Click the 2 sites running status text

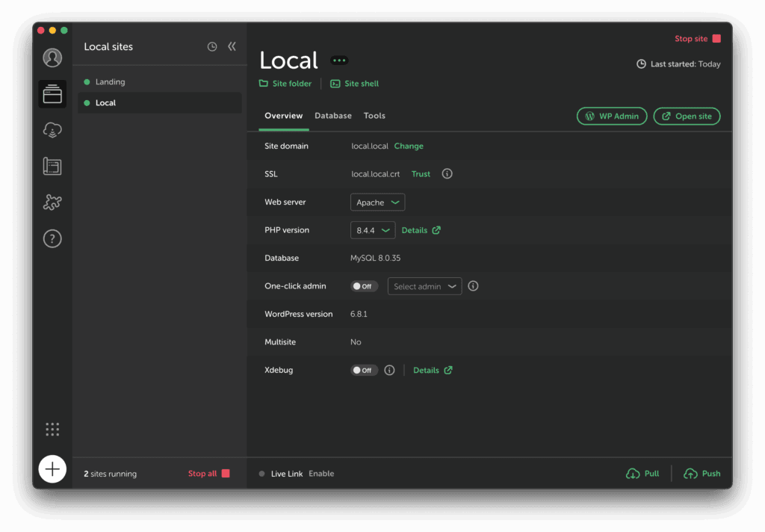pyautogui.click(x=111, y=474)
